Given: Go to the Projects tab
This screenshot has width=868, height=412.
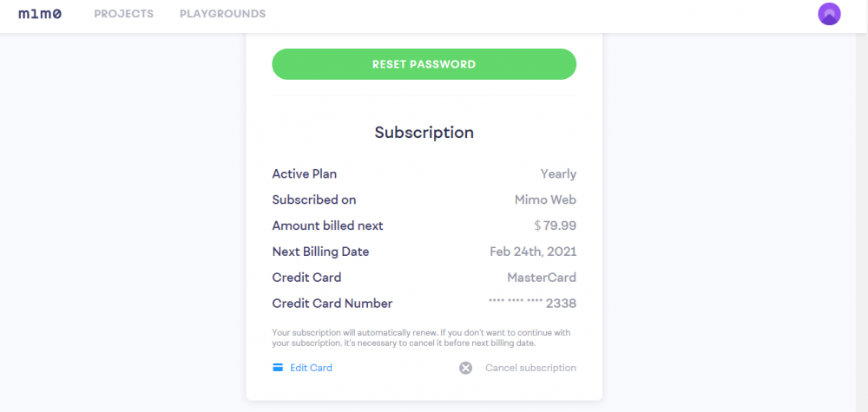Looking at the screenshot, I should pos(123,14).
